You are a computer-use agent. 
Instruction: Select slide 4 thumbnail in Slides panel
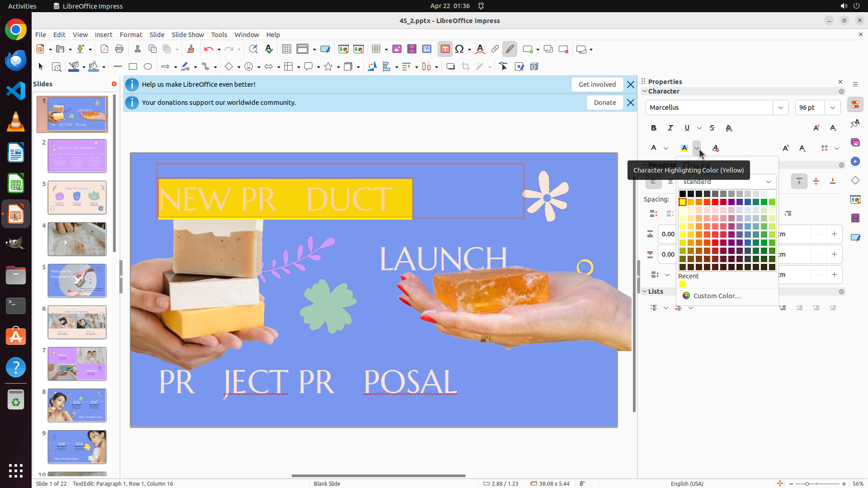[x=77, y=239]
